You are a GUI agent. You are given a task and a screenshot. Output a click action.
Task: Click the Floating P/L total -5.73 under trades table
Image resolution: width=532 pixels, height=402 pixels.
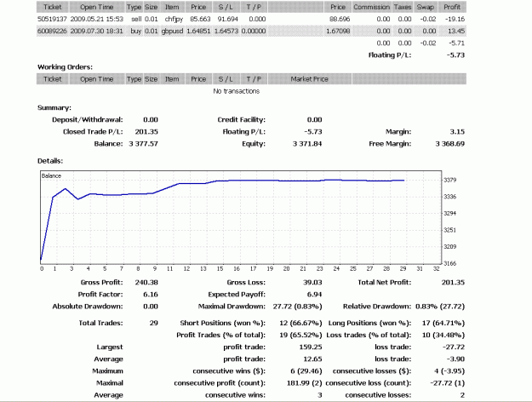456,55
